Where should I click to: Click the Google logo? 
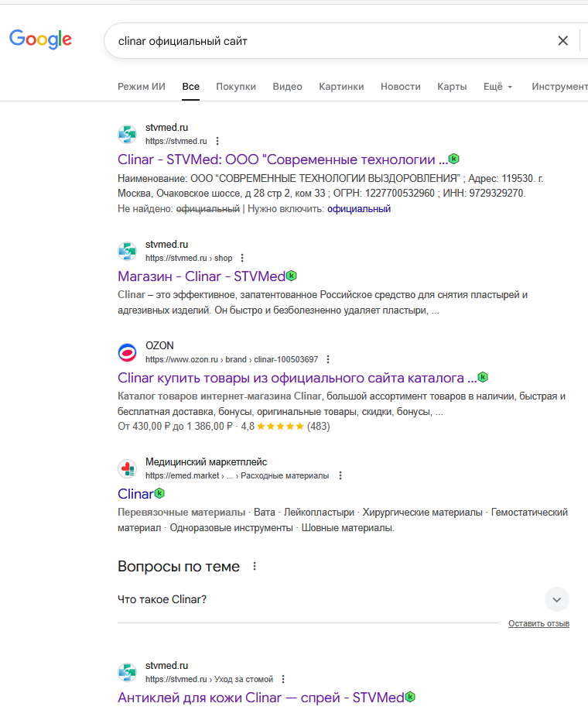click(x=40, y=39)
